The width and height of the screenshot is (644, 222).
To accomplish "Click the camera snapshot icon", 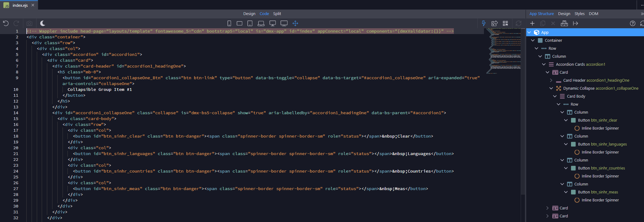I will pyautogui.click(x=29, y=23).
